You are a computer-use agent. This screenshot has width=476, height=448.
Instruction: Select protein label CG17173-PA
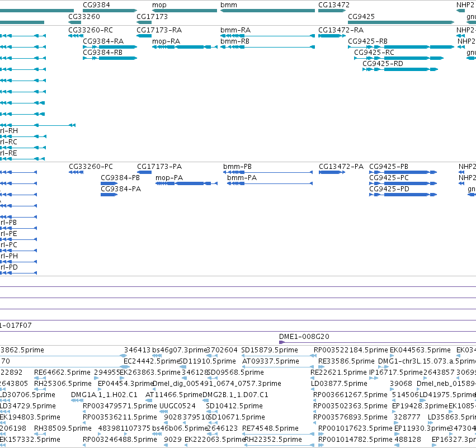pos(159,166)
